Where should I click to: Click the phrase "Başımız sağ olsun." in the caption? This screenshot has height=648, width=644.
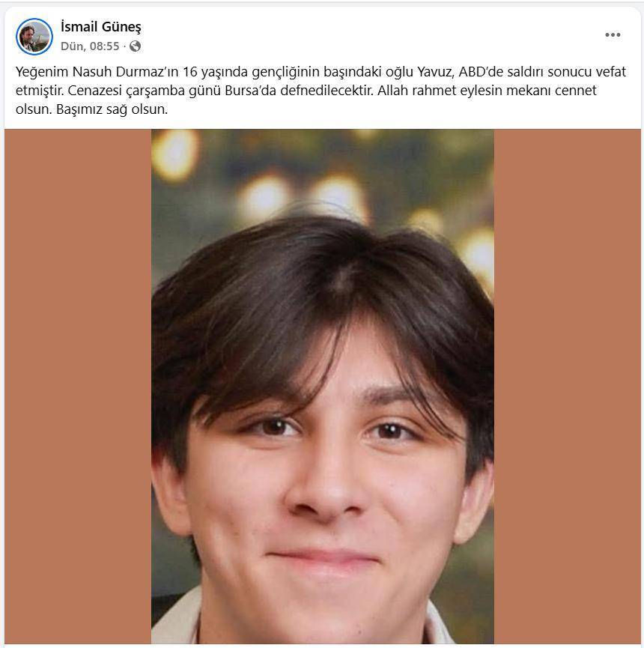click(112, 109)
